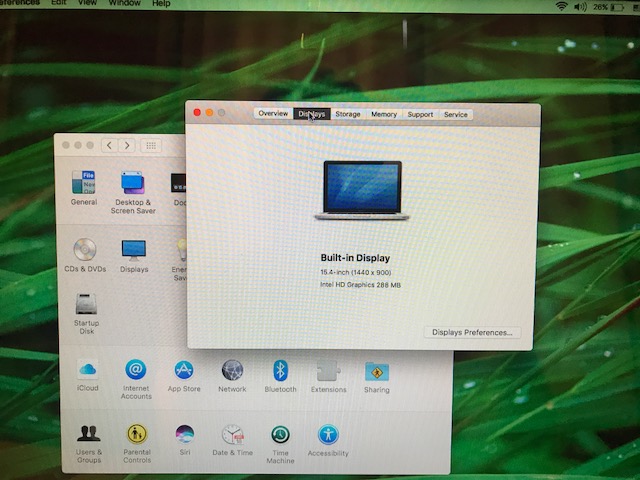Open Internet Accounts pane
Screen dimensions: 640x480
pos(136,371)
